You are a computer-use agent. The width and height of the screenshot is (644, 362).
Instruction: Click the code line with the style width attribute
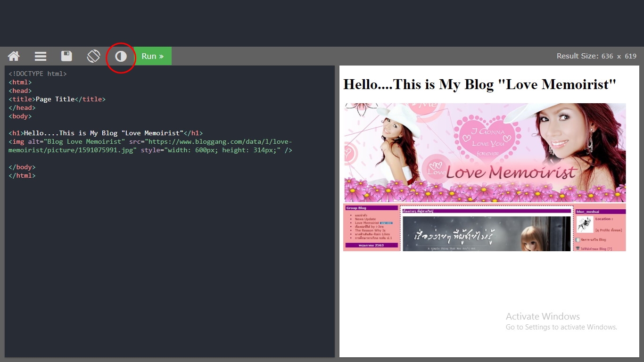(x=150, y=150)
